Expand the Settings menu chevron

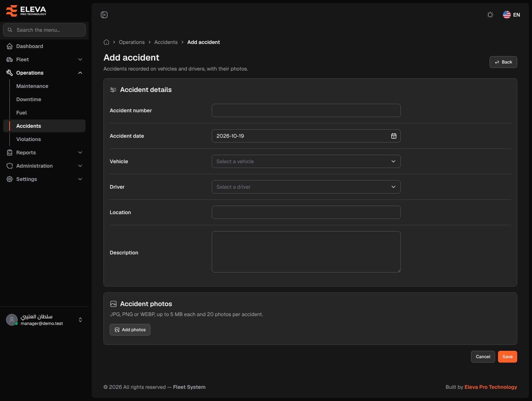[x=80, y=179]
